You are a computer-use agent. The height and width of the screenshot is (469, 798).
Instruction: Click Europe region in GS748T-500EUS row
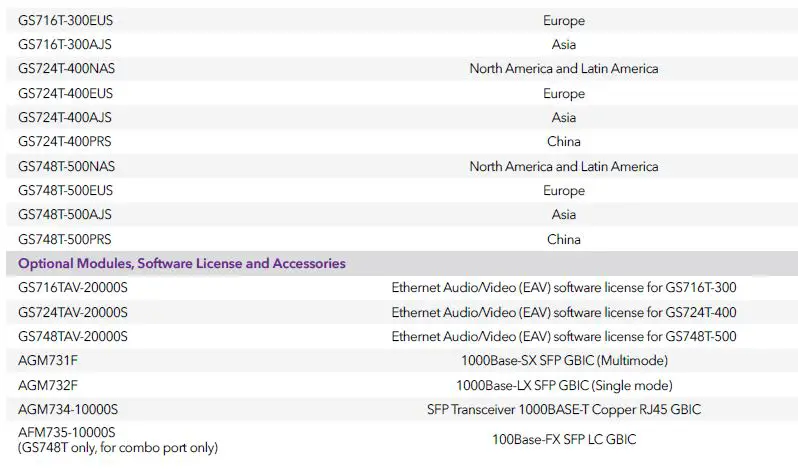(x=563, y=190)
